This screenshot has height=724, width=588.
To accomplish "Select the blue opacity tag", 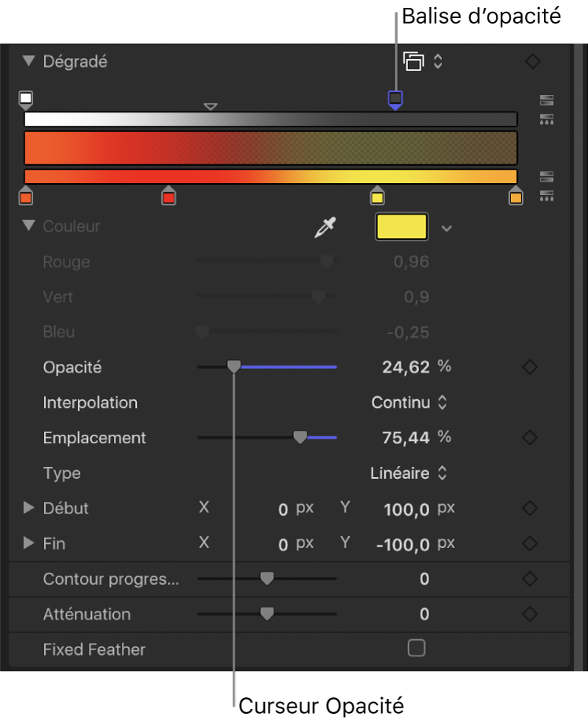I will pos(395,99).
